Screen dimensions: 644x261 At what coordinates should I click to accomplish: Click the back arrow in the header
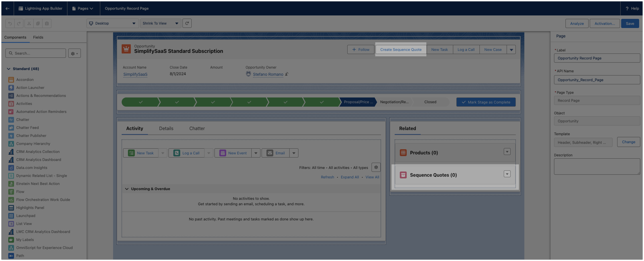[x=8, y=9]
